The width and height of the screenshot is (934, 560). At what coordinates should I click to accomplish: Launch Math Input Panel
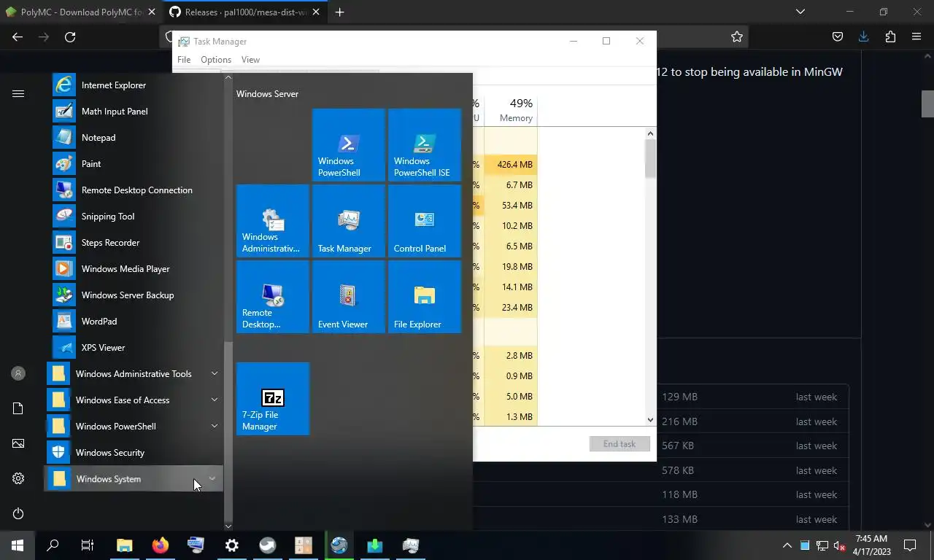click(135, 112)
